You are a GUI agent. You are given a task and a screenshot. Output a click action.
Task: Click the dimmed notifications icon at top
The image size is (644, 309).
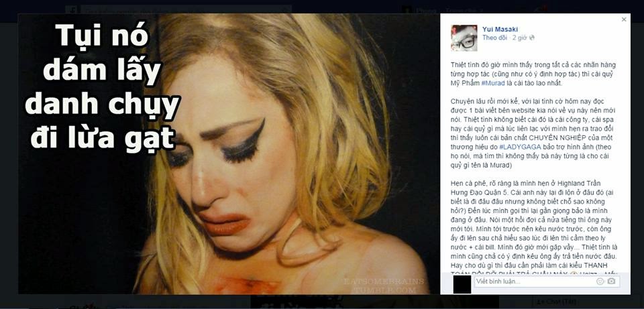[x=543, y=9]
